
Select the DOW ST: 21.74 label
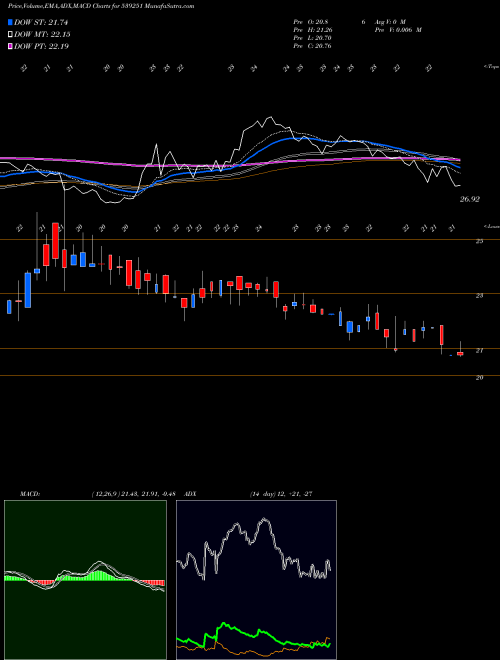click(41, 22)
